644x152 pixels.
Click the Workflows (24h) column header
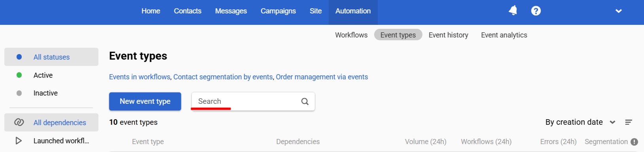(x=486, y=142)
